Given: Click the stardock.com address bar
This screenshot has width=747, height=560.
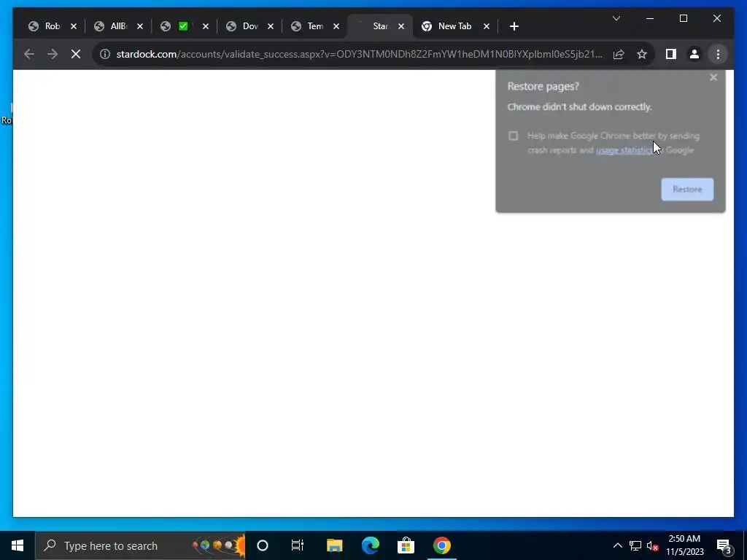Looking at the screenshot, I should [359, 54].
